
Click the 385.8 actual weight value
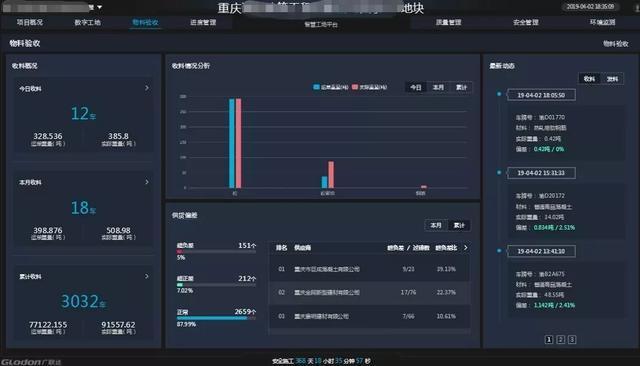click(118, 136)
